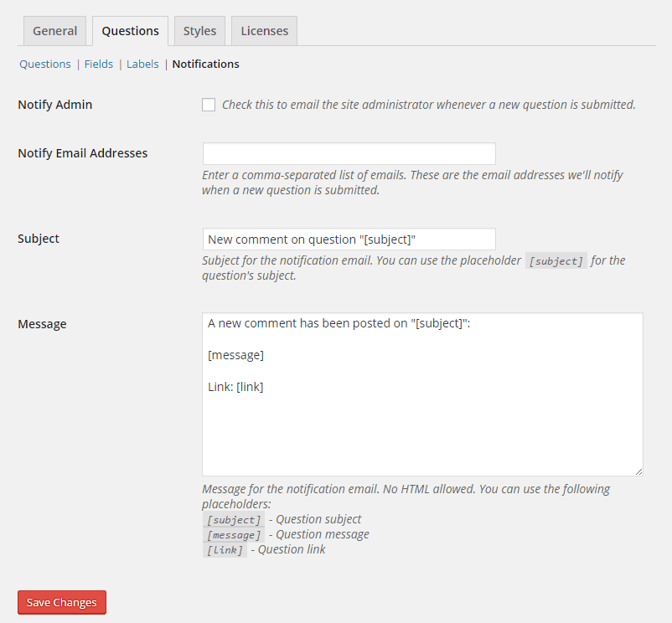The height and width of the screenshot is (623, 672).
Task: Open the Labels sub-section link
Action: click(142, 64)
